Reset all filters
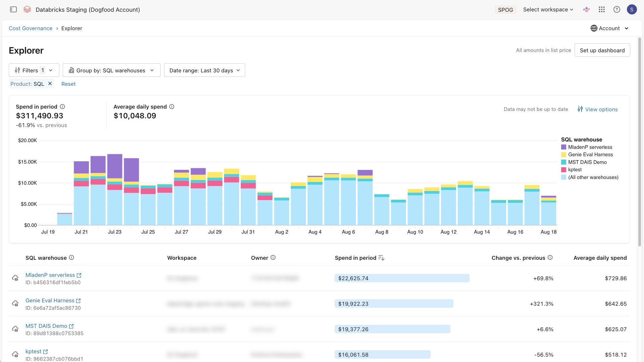 (x=68, y=84)
